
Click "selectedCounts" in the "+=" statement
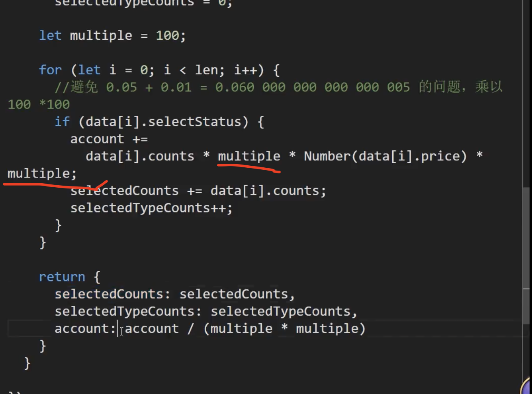tap(125, 191)
